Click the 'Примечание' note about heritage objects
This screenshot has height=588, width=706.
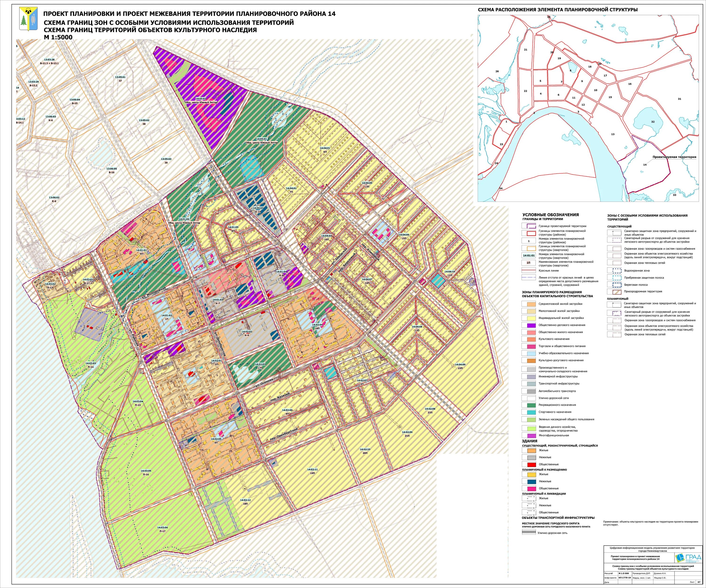click(650, 523)
